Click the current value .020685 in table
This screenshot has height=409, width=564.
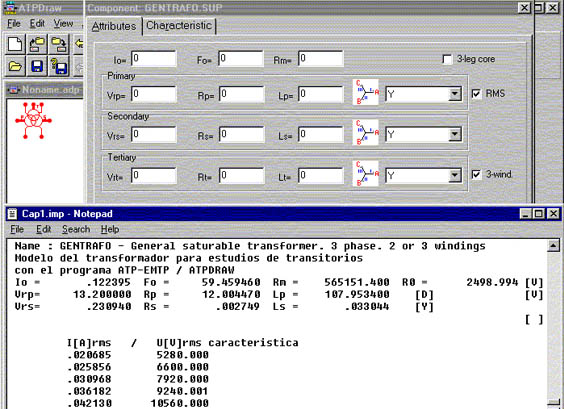pyautogui.click(x=89, y=355)
